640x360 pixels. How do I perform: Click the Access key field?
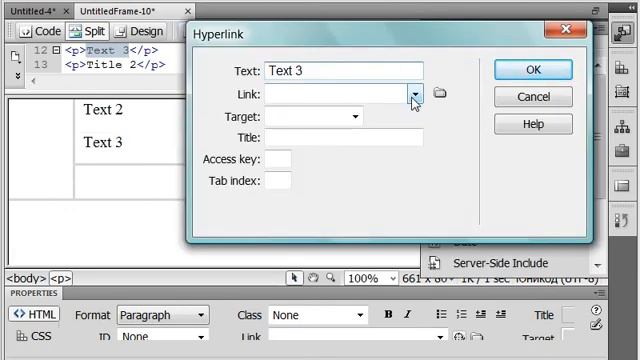278,159
